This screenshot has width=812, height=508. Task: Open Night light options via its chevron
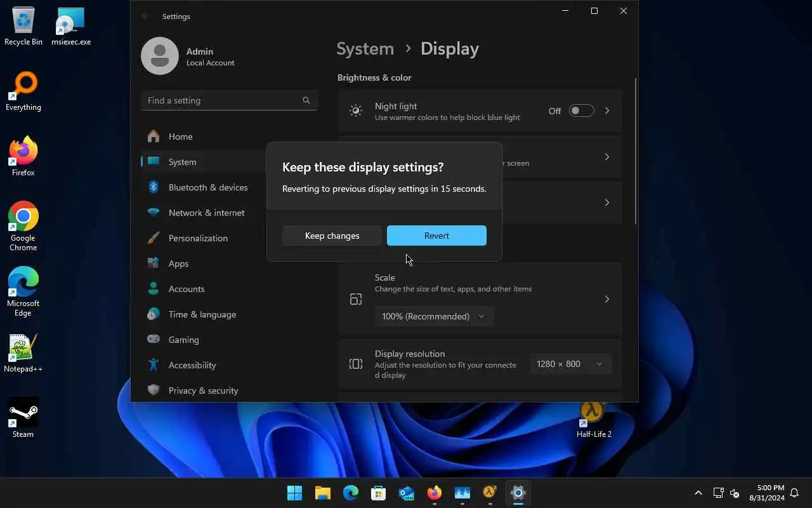[x=607, y=110]
